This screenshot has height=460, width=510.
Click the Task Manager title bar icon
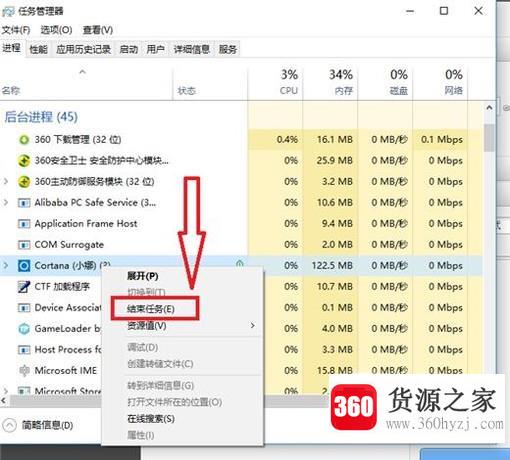8,11
